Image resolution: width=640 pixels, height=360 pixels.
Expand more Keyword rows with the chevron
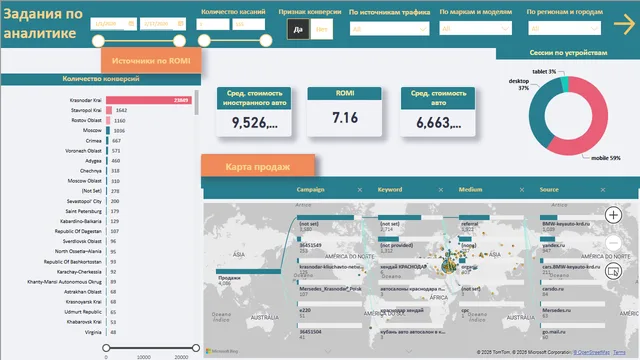tap(409, 351)
